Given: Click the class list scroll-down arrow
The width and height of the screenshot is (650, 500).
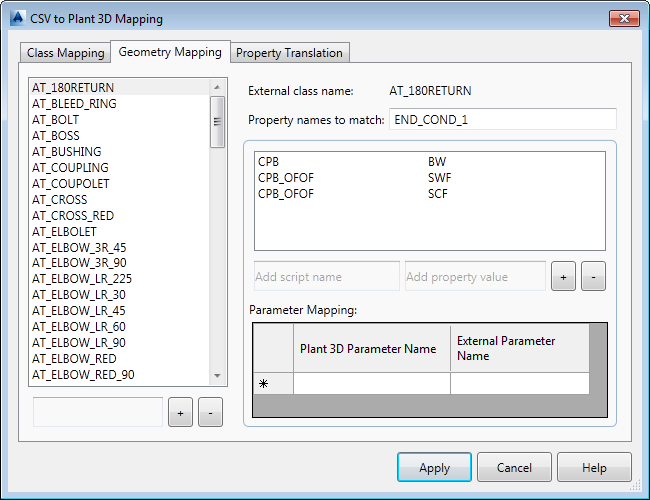Looking at the screenshot, I should 217,376.
